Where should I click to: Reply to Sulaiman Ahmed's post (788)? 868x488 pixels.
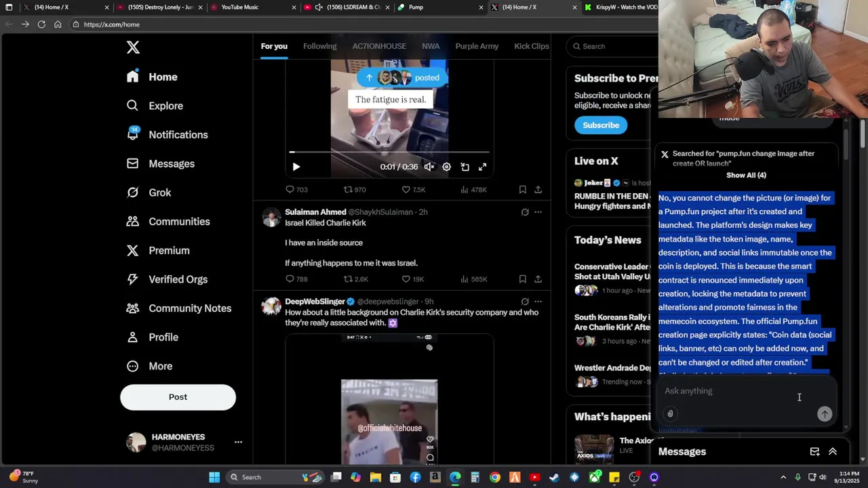click(x=296, y=279)
